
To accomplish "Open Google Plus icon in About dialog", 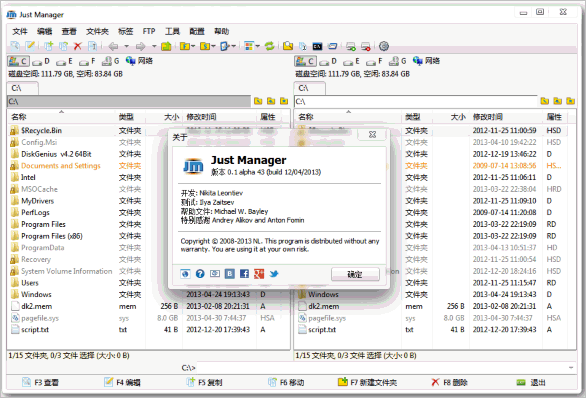I will (x=259, y=274).
